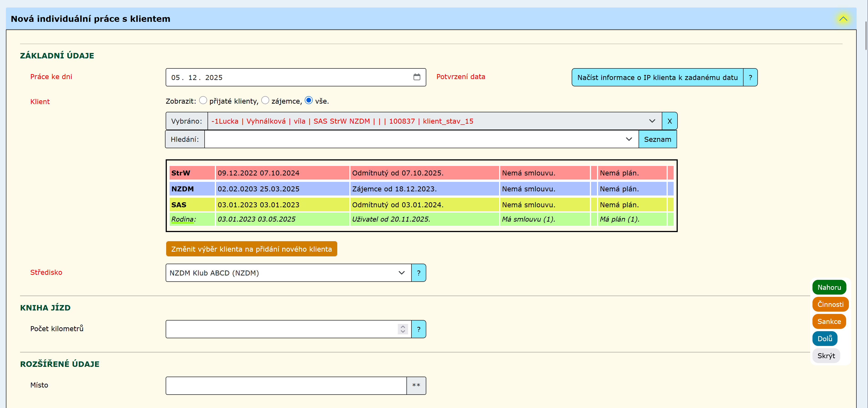This screenshot has height=408, width=868.
Task: Select the přijaté klienty radio option
Action: click(x=203, y=100)
